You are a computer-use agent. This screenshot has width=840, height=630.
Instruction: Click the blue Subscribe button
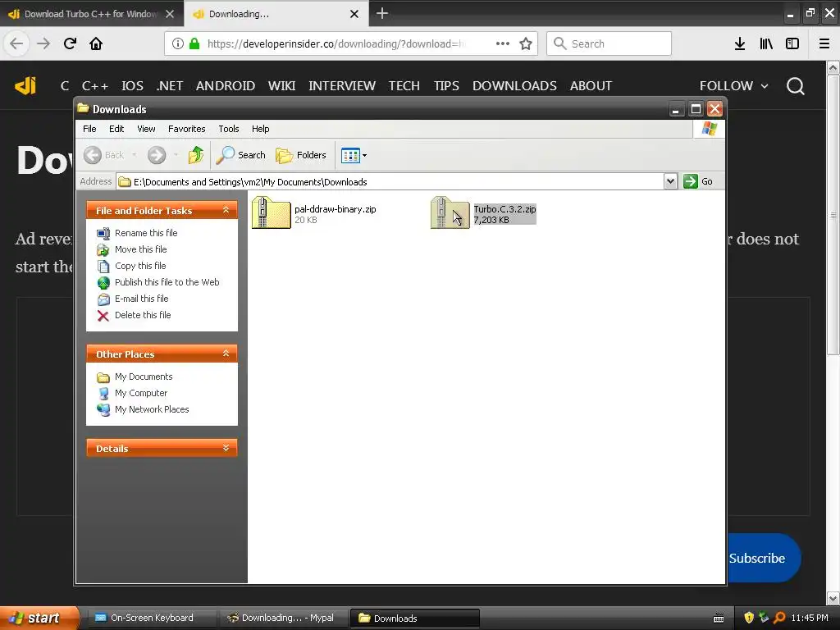(764, 558)
